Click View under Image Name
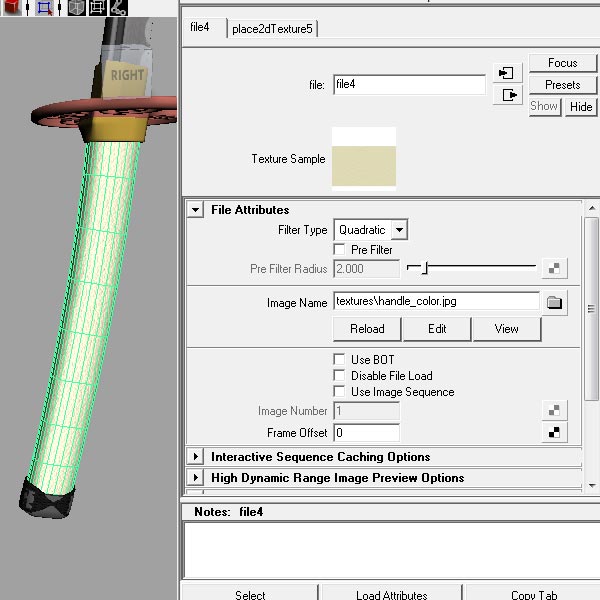The width and height of the screenshot is (600, 600). pos(507,329)
